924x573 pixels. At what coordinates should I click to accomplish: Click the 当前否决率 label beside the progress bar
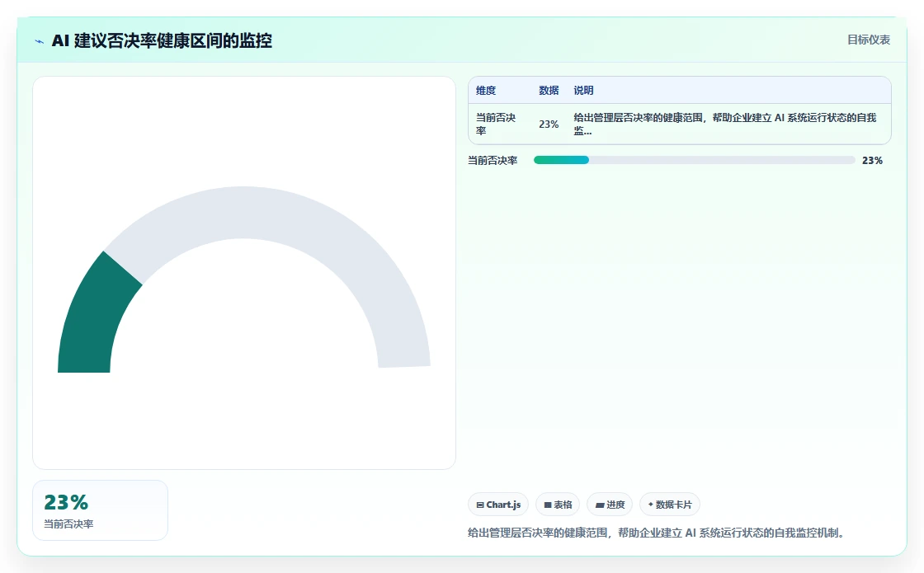coord(493,160)
